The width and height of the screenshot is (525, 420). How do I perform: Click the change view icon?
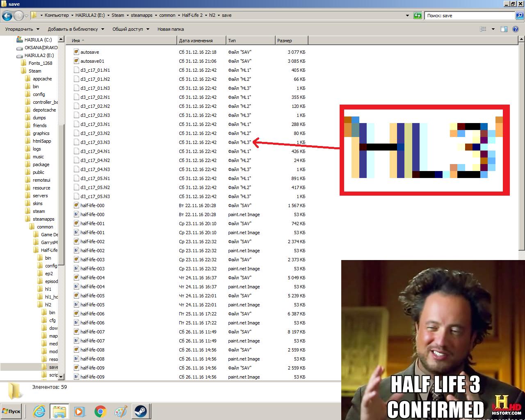pyautogui.click(x=483, y=29)
